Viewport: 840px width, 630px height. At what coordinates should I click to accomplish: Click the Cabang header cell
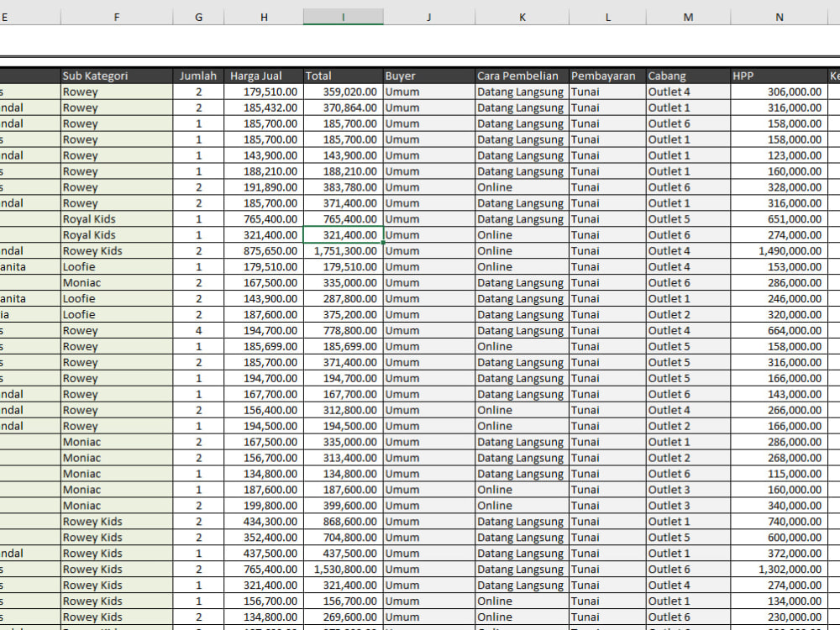point(689,76)
